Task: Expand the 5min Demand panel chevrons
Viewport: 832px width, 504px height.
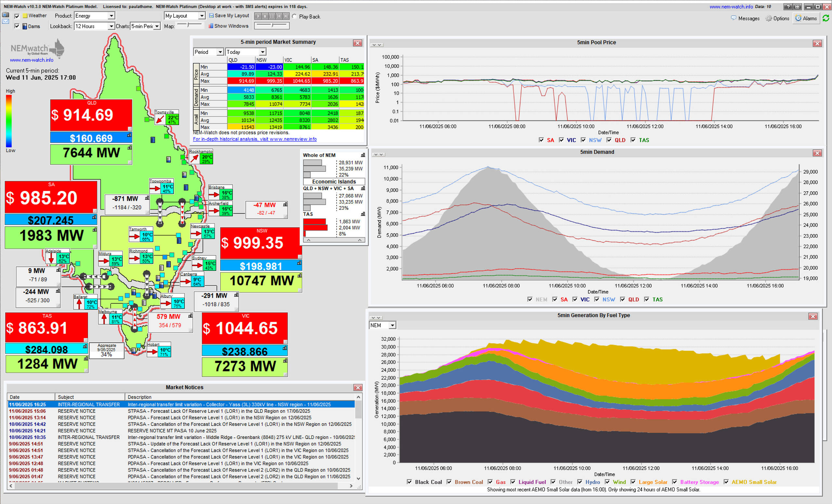Action: click(378, 155)
